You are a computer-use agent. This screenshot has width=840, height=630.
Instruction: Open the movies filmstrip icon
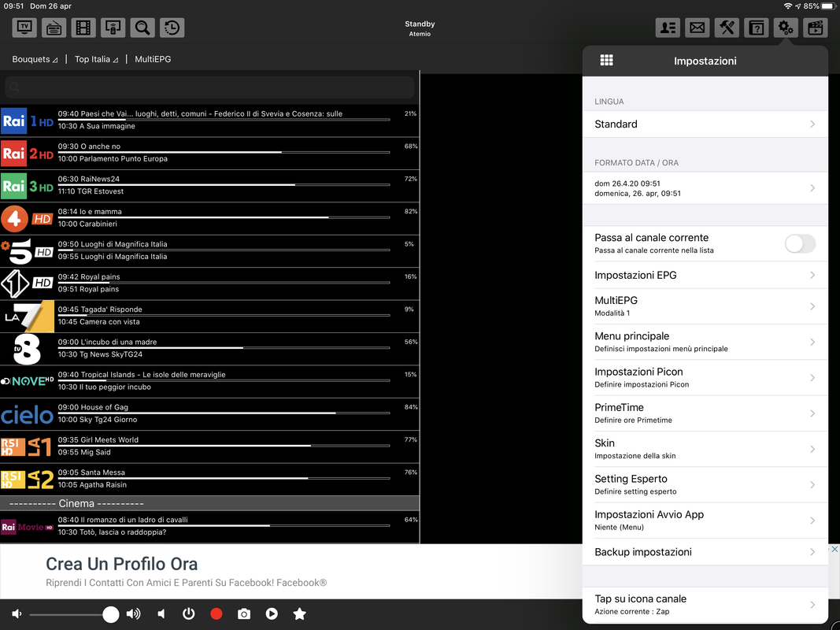click(83, 28)
